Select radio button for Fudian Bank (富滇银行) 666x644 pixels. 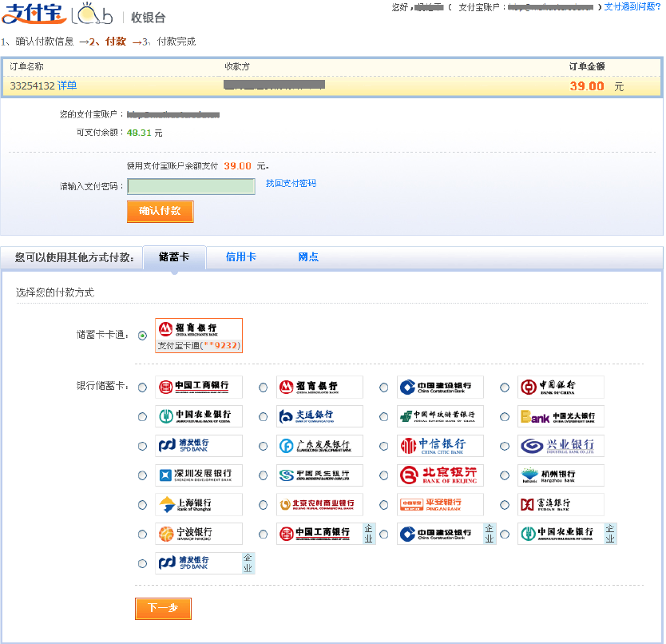pyautogui.click(x=505, y=505)
